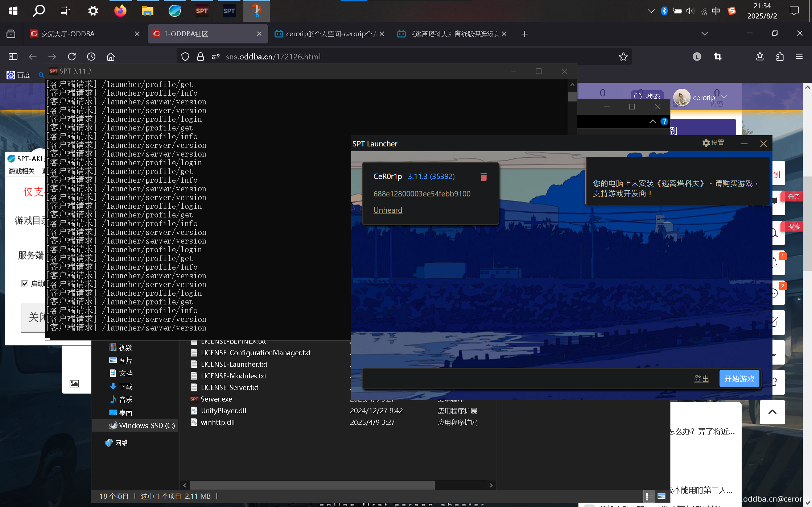Image resolution: width=812 pixels, height=507 pixels.
Task: Open Windows search from taskbar
Action: 39,11
